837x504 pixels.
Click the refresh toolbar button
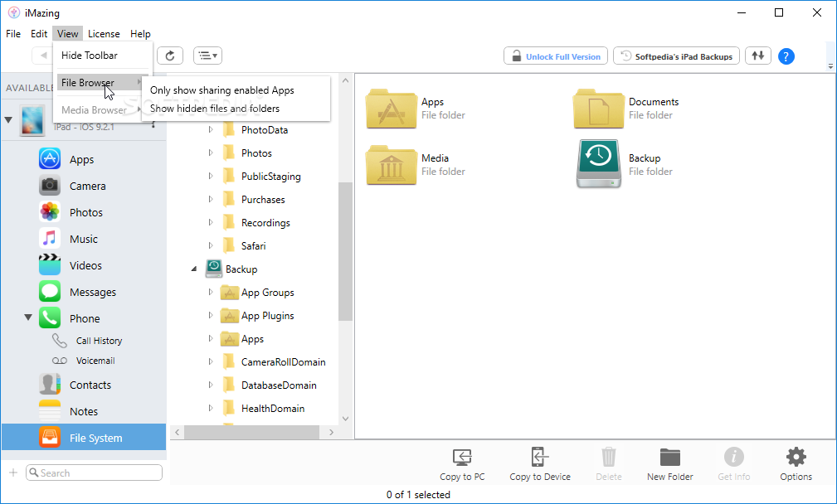pos(170,56)
